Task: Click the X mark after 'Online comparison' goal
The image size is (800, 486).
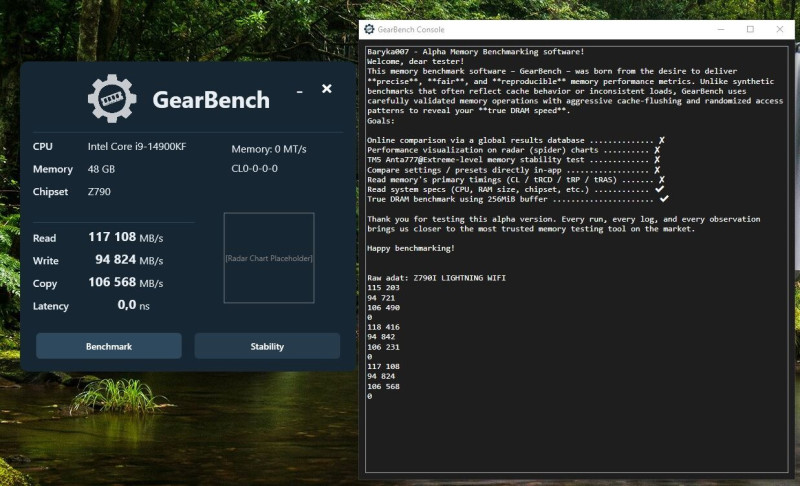Action: click(x=661, y=140)
